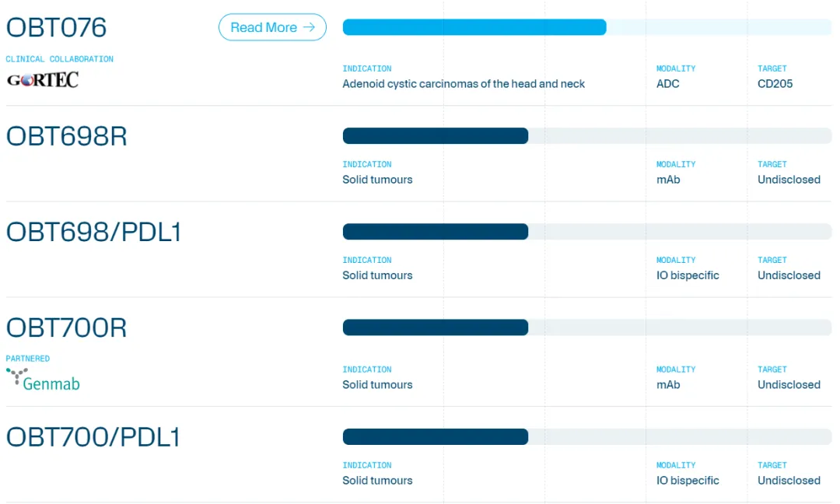The image size is (840, 504).
Task: Click the CD205 target value
Action: click(x=775, y=84)
